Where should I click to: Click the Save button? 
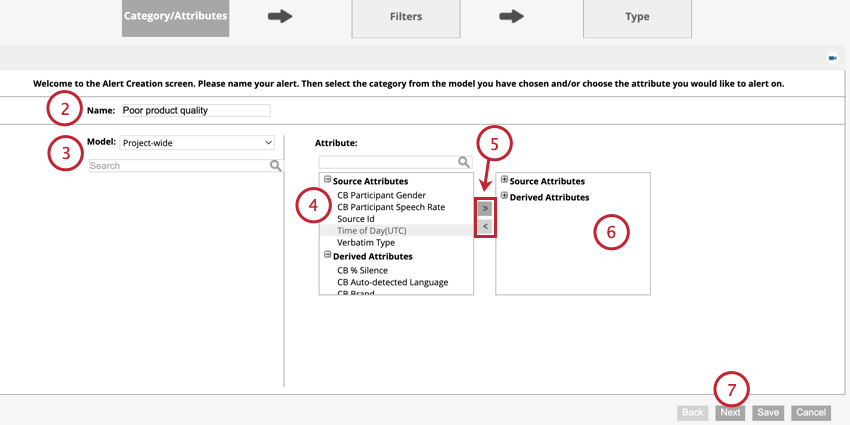[768, 413]
